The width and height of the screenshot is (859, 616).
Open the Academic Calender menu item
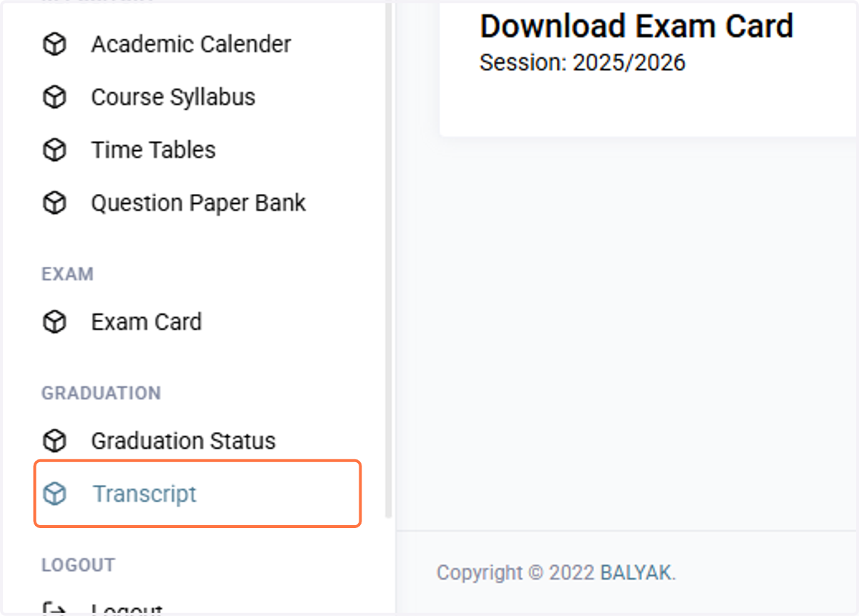coord(191,44)
